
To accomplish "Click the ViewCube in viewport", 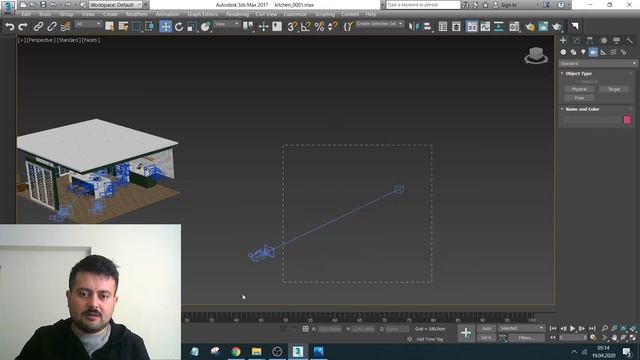I will (x=536, y=55).
